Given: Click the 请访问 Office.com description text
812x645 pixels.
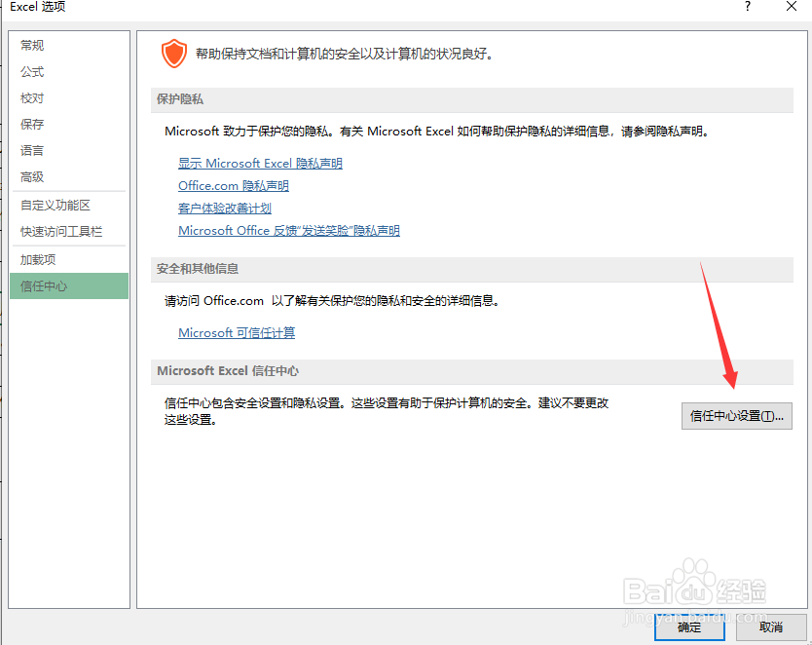Looking at the screenshot, I should pyautogui.click(x=332, y=301).
